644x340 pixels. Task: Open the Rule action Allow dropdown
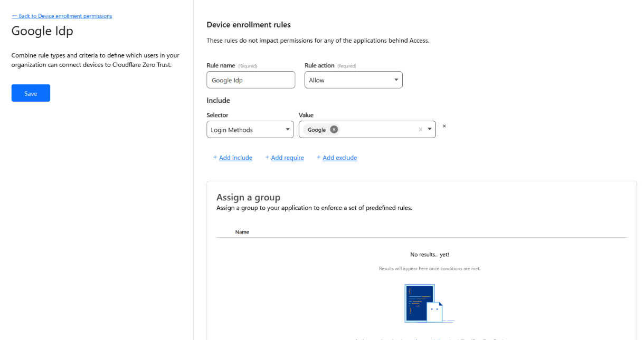[x=353, y=80]
